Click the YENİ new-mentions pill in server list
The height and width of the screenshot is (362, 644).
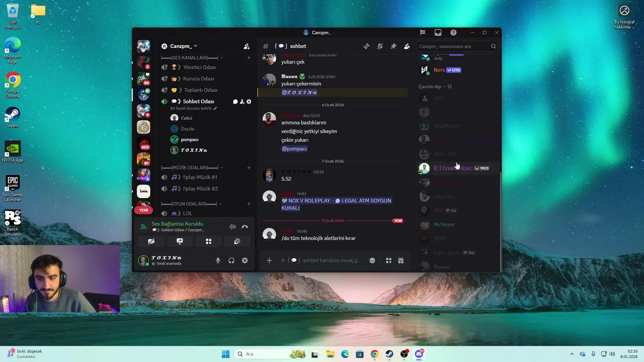(x=143, y=210)
